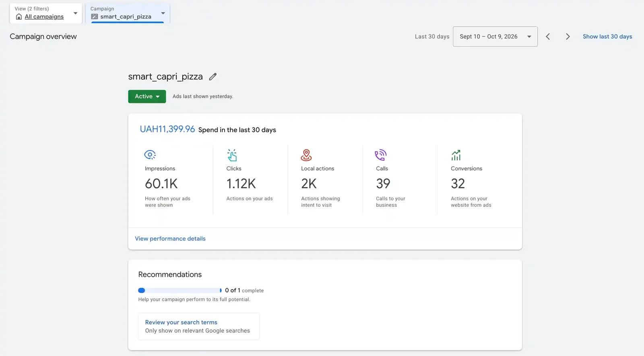644x356 pixels.
Task: Expand the Campaign selector dropdown arrow
Action: click(163, 13)
